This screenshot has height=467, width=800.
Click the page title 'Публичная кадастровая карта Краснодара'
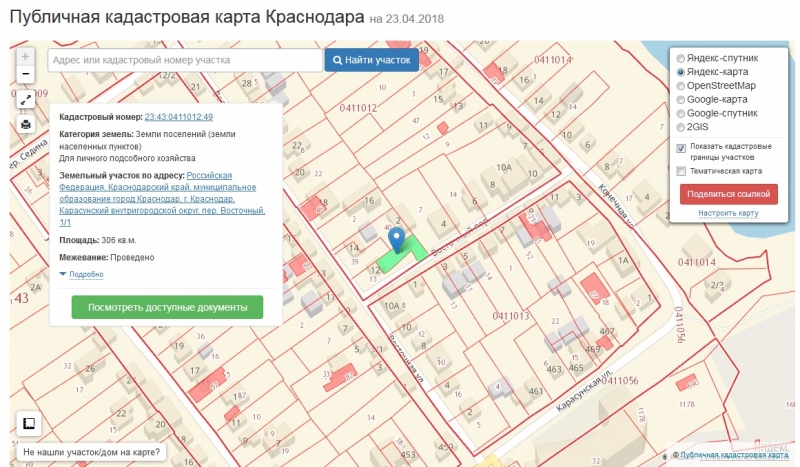pyautogui.click(x=187, y=17)
